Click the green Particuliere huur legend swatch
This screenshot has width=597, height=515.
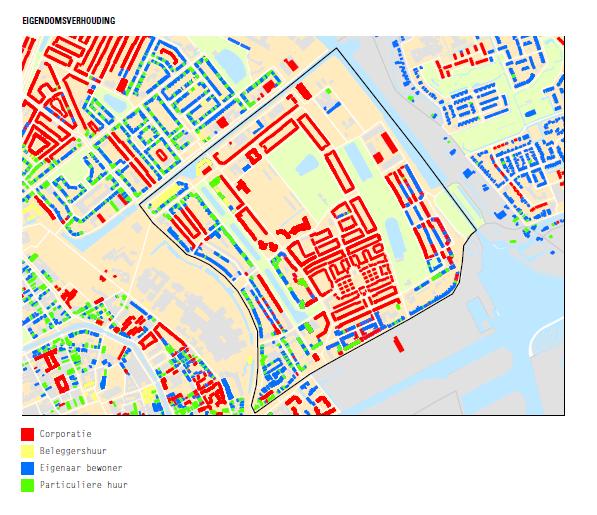point(27,485)
